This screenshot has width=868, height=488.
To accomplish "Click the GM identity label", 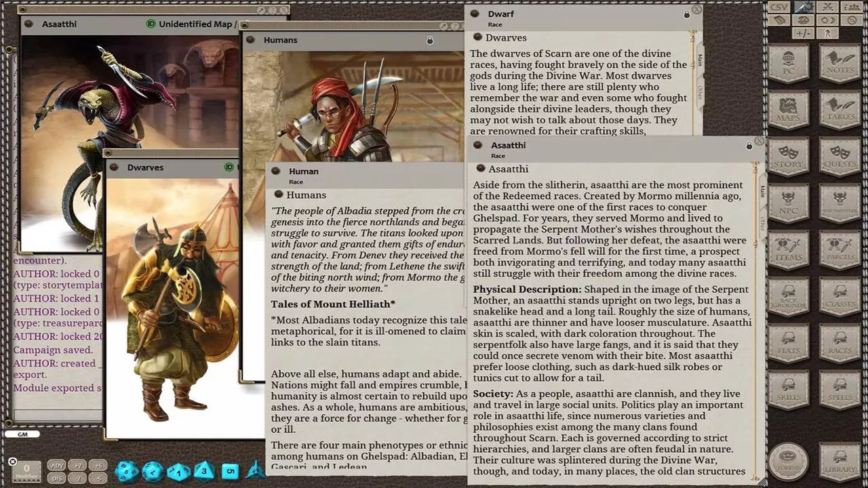I will click(22, 434).
